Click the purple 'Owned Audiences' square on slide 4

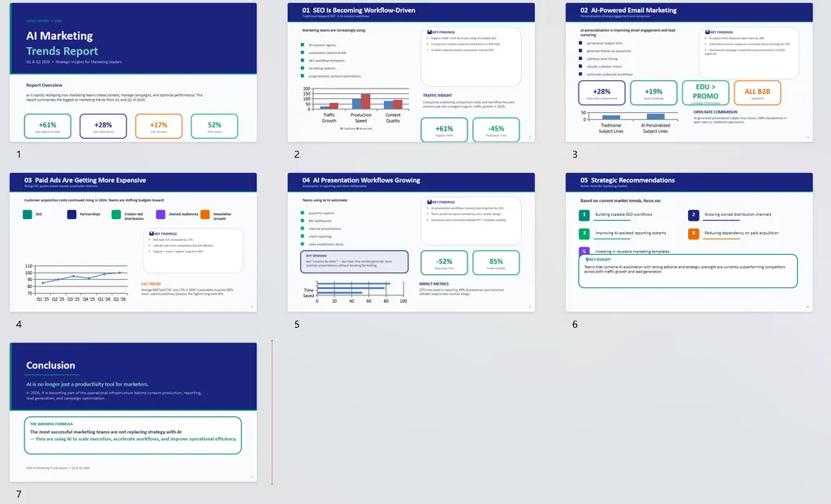tap(161, 214)
